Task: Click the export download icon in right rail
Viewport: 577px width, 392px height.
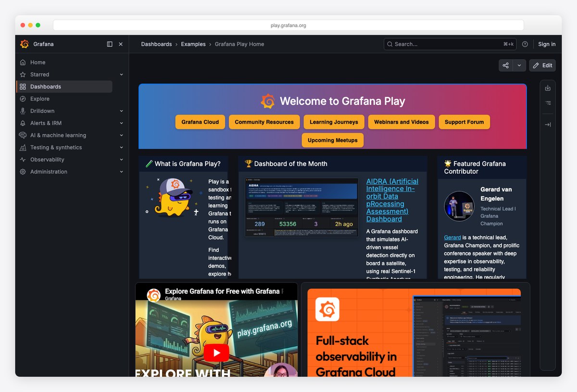Action: pos(548,89)
